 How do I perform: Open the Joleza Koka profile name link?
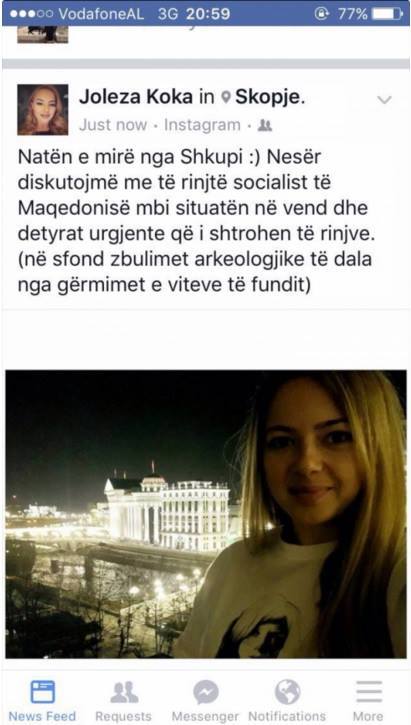[x=136, y=97]
